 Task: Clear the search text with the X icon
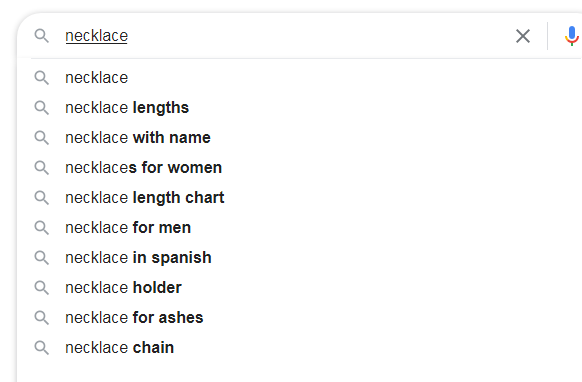tap(523, 36)
